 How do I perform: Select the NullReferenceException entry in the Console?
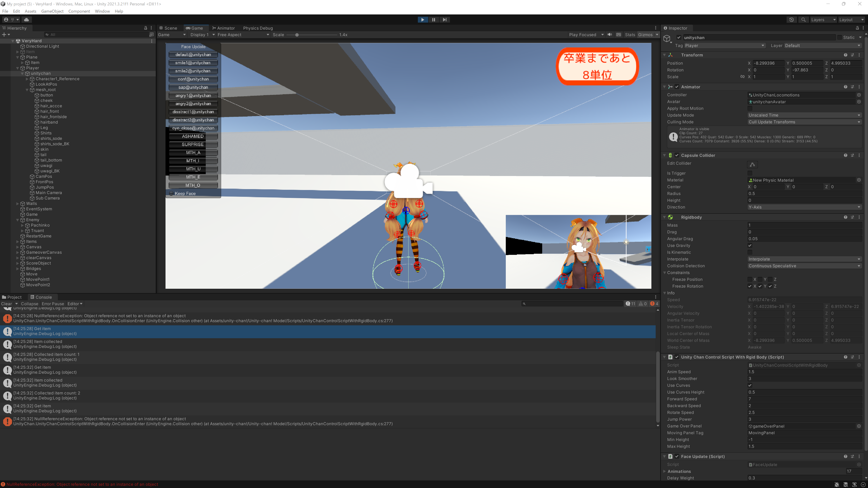point(135,318)
